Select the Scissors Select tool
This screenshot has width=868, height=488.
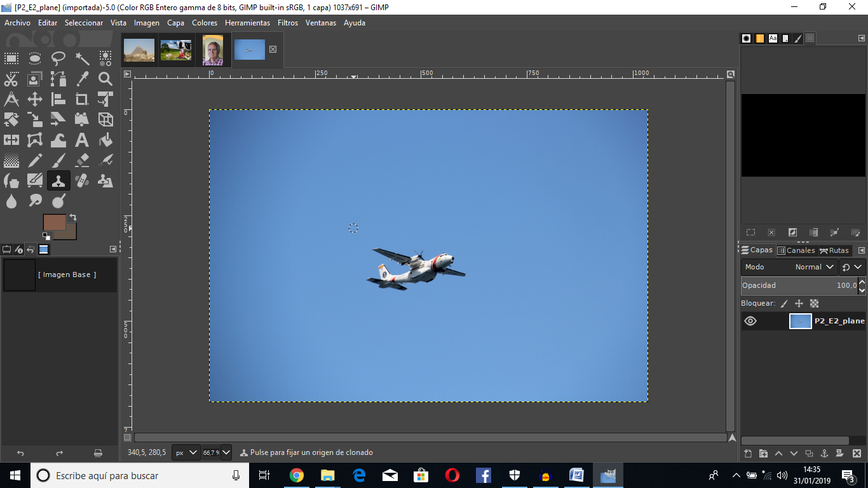pos(11,79)
